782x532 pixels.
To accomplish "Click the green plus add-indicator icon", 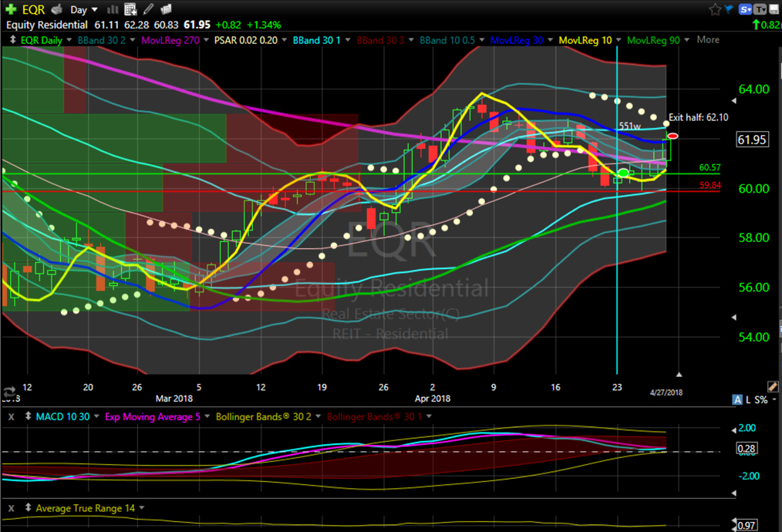I will 11,9.
